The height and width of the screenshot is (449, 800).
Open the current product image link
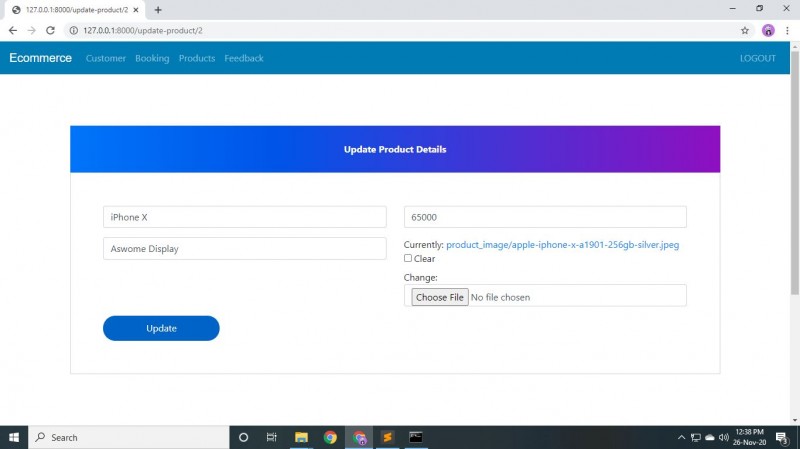pyautogui.click(x=562, y=245)
